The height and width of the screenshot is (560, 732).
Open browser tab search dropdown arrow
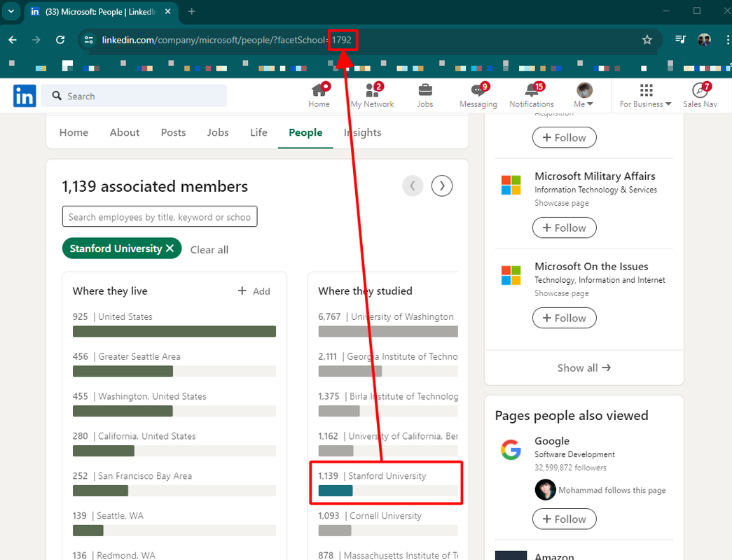(11, 11)
